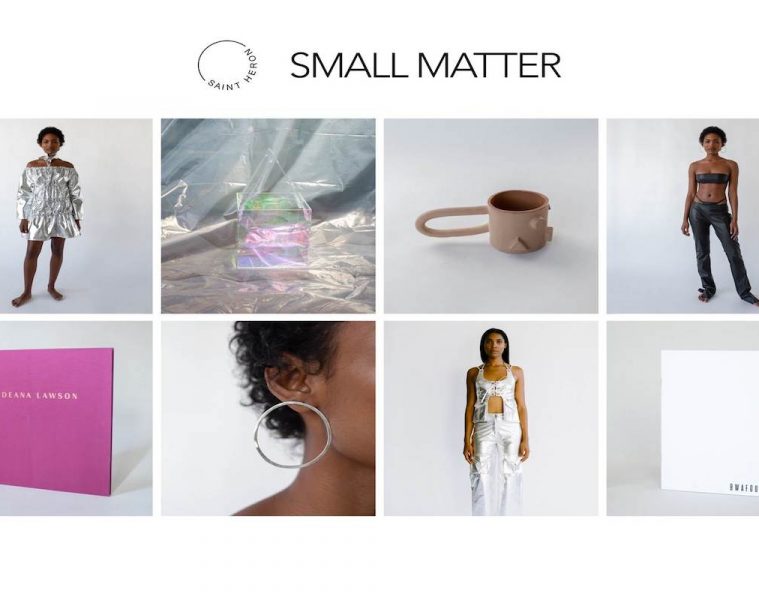The width and height of the screenshot is (759, 600).
Task: Open the black leather pants outfit photo
Action: (683, 216)
